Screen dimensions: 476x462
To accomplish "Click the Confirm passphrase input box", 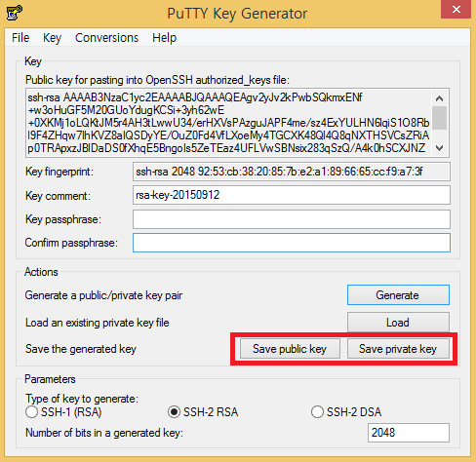I will pos(292,243).
